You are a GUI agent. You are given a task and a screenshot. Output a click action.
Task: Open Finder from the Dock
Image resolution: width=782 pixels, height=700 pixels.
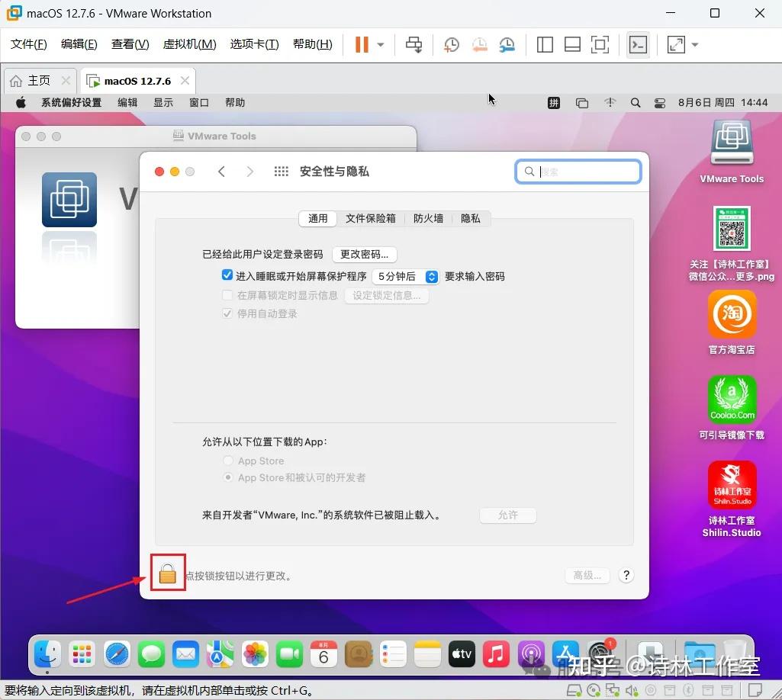[x=47, y=653]
